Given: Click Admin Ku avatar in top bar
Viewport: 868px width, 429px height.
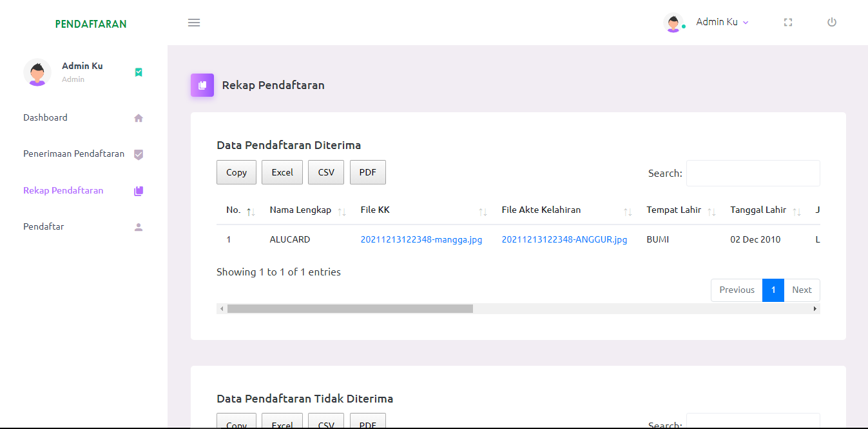Looking at the screenshot, I should (673, 23).
